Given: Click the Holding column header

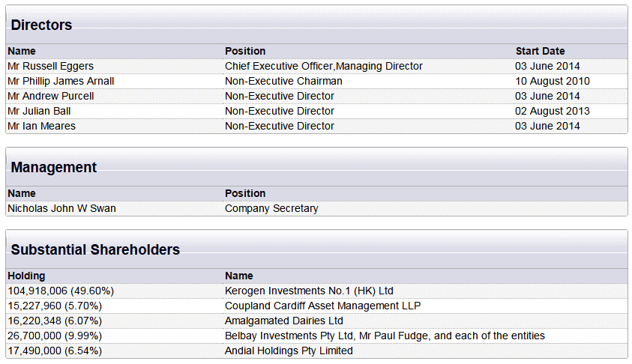Looking at the screenshot, I should (26, 276).
